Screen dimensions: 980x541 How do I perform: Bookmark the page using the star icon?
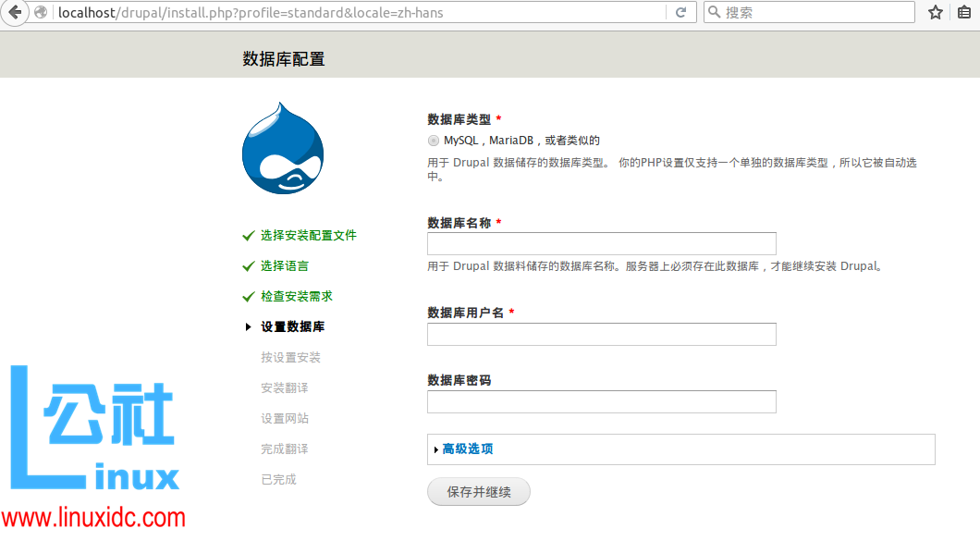coord(935,13)
